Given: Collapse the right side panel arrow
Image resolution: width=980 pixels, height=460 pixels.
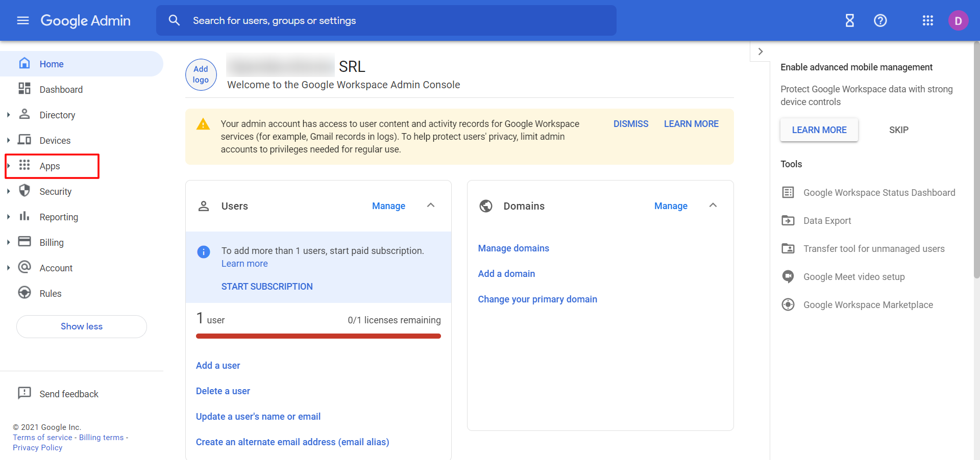Looking at the screenshot, I should tap(760, 52).
